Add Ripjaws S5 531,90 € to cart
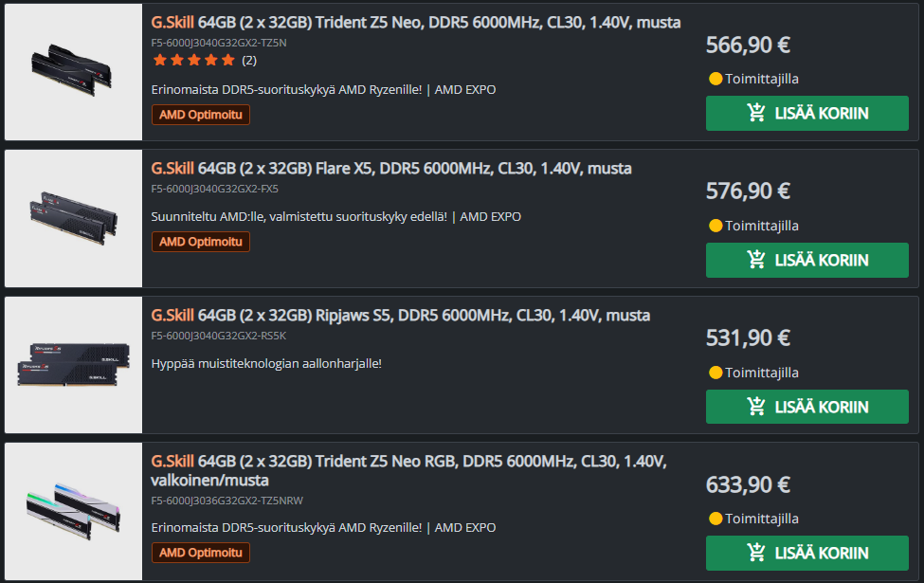The height and width of the screenshot is (583, 924). coord(806,407)
